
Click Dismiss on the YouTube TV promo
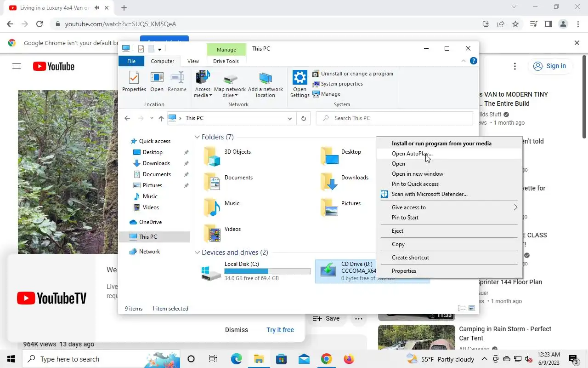(237, 330)
